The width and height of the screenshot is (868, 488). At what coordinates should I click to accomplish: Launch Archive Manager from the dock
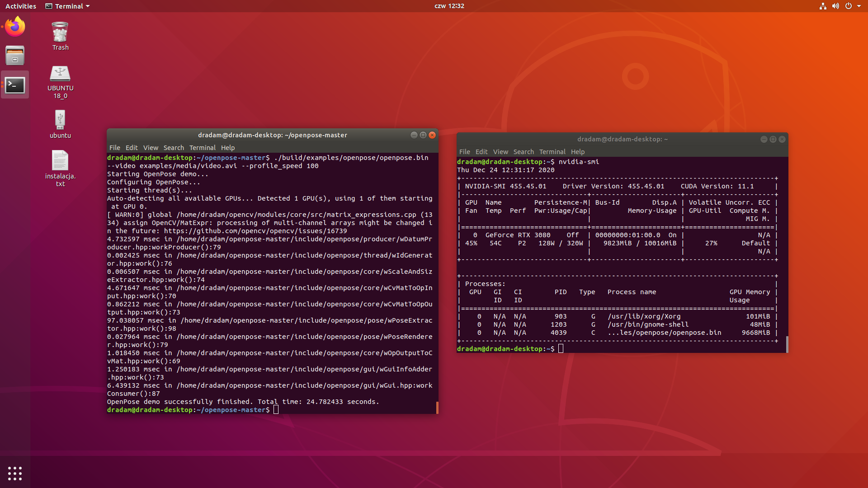click(x=14, y=55)
